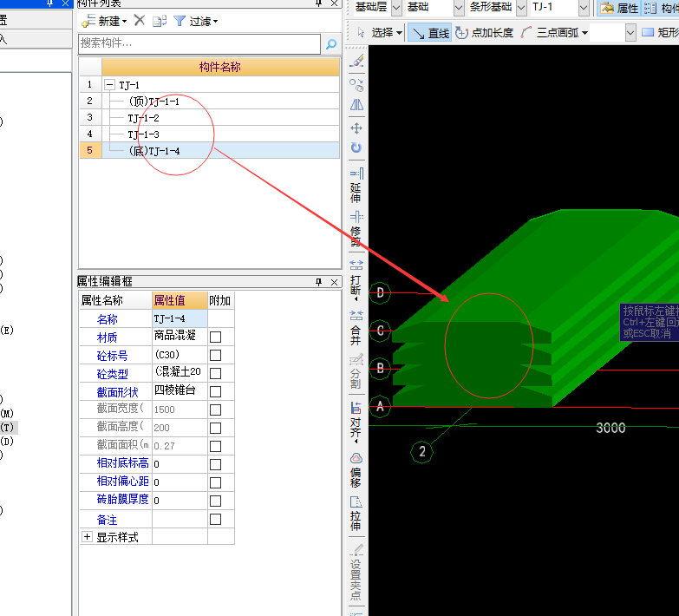Check the 附加 box for 截面形状
The height and width of the screenshot is (616, 679).
point(215,391)
